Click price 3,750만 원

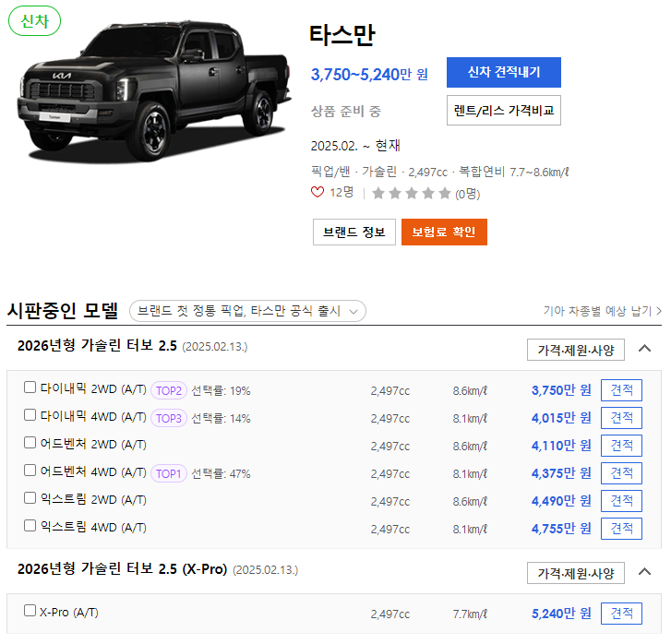(x=561, y=390)
